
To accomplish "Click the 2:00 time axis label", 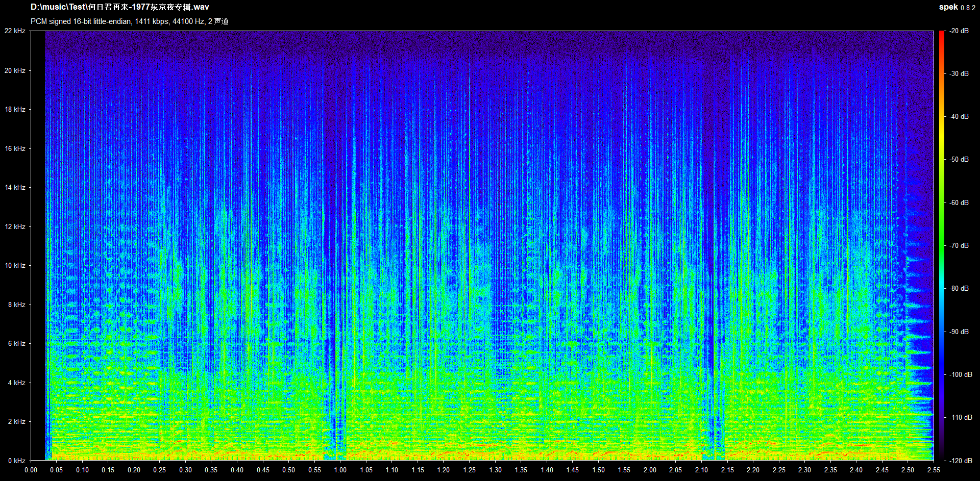I will coord(650,470).
